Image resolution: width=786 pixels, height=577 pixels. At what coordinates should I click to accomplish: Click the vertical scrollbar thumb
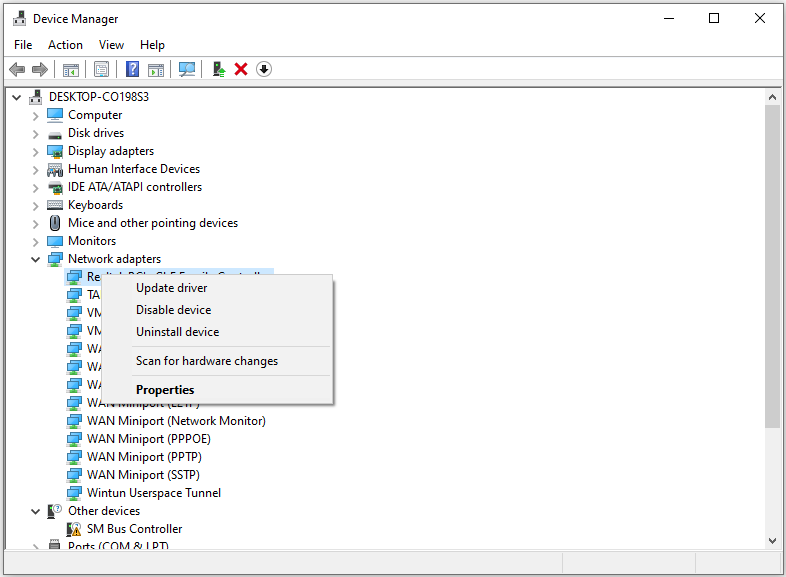tap(772, 266)
